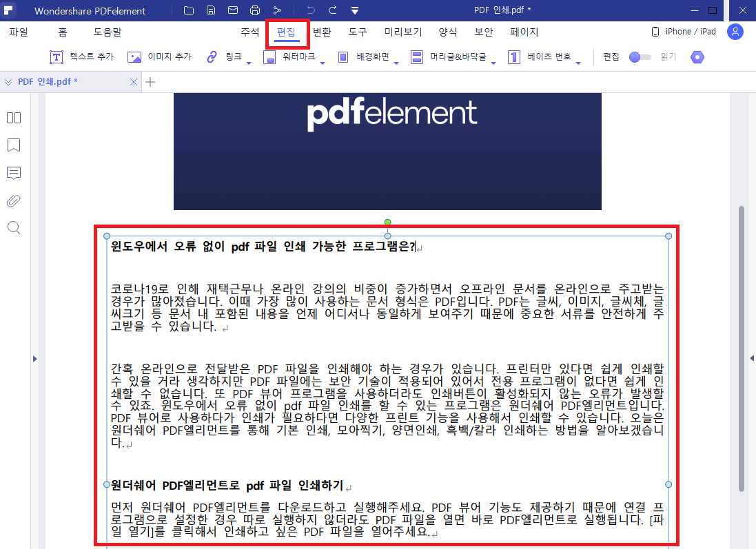This screenshot has height=549, width=756.
Task: Click the Save floppy disk icon
Action: point(211,10)
